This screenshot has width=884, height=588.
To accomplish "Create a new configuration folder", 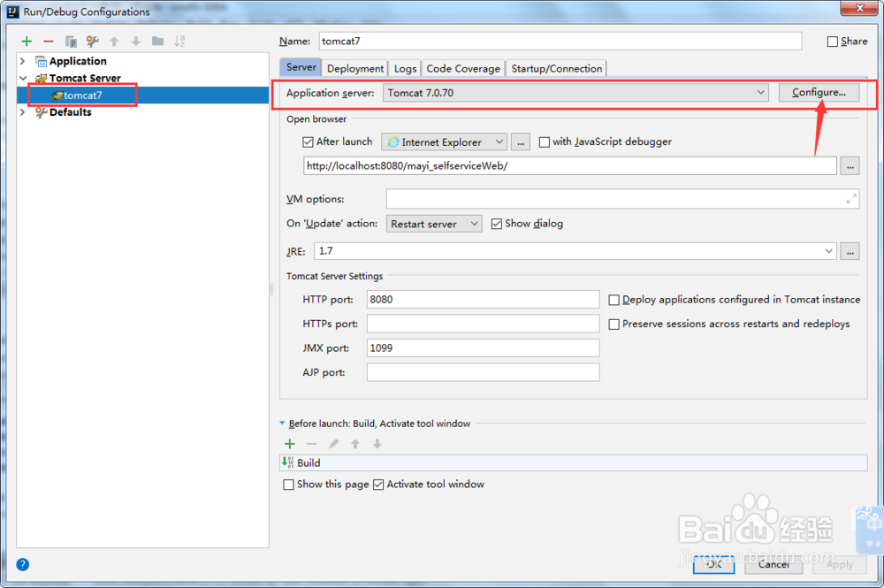I will coord(157,41).
